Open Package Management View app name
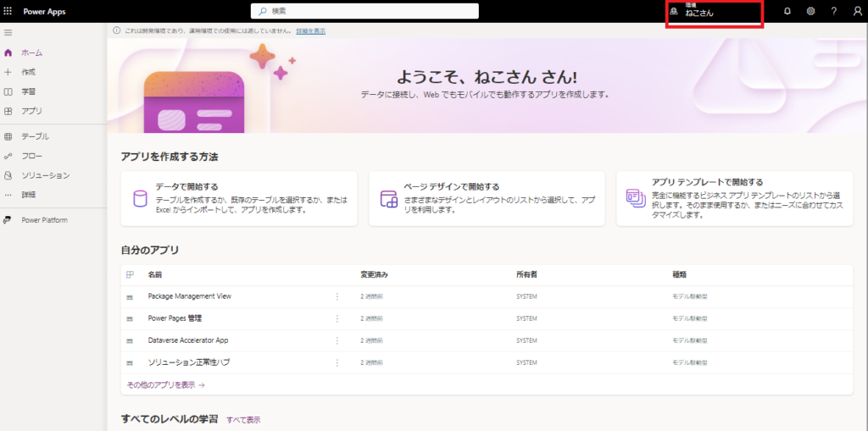The width and height of the screenshot is (868, 431). 189,296
